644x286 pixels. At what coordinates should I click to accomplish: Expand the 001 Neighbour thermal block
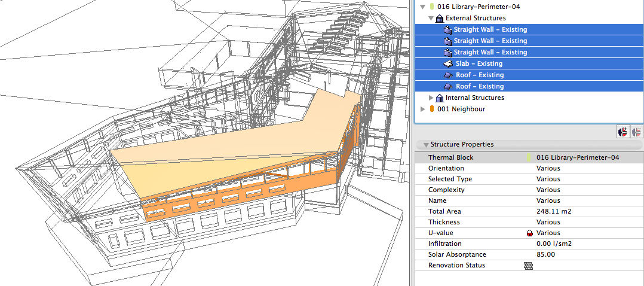(x=424, y=109)
